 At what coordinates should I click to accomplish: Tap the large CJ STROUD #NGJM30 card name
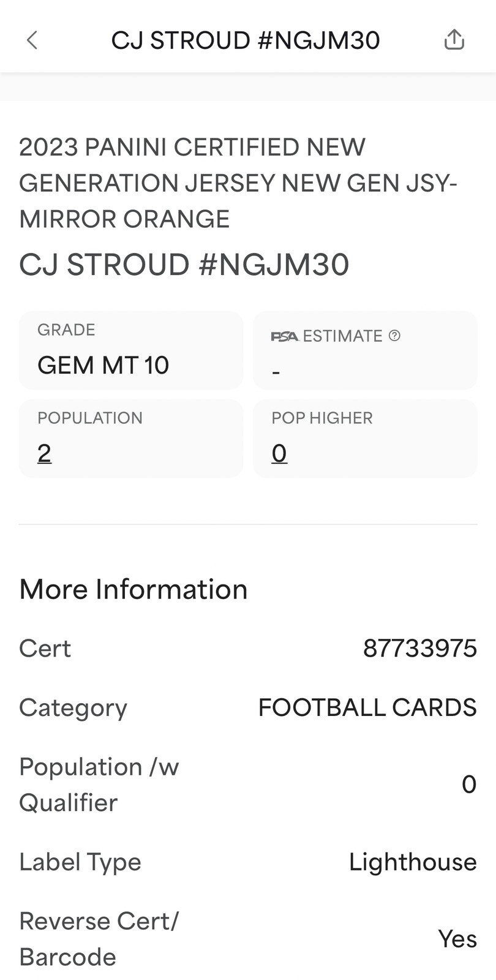coord(184,265)
